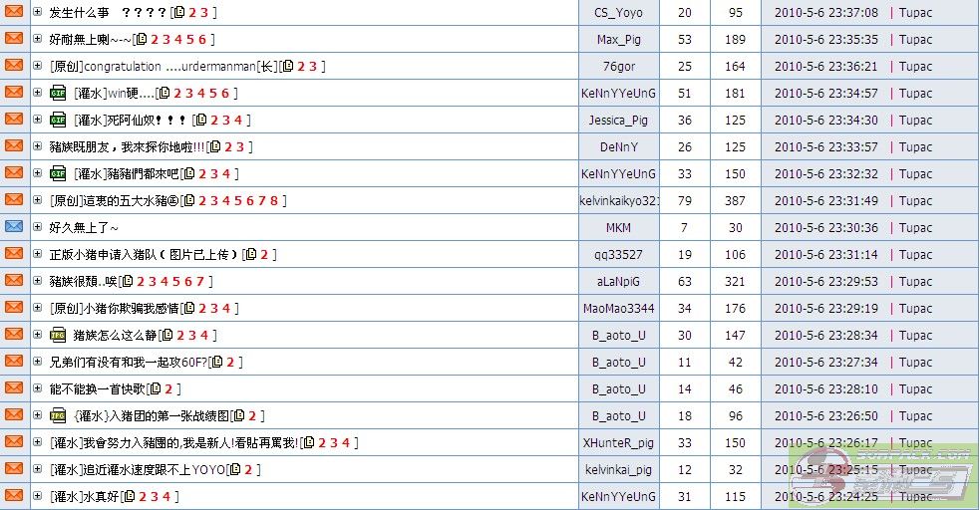Viewport: 980px width, 510px height.
Task: Go to page 8 of 這裏的五大水豬 thread
Action: [275, 200]
